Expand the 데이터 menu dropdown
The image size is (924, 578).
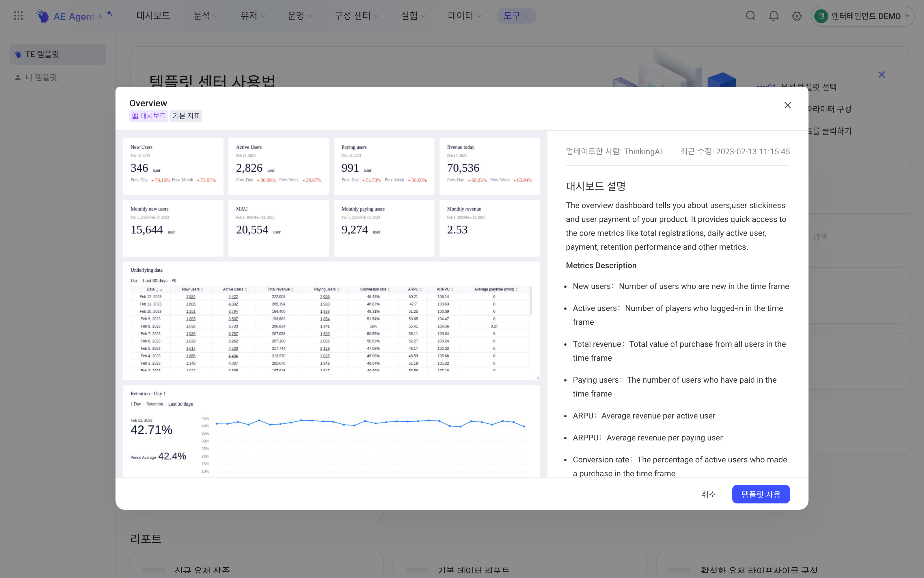tap(464, 16)
